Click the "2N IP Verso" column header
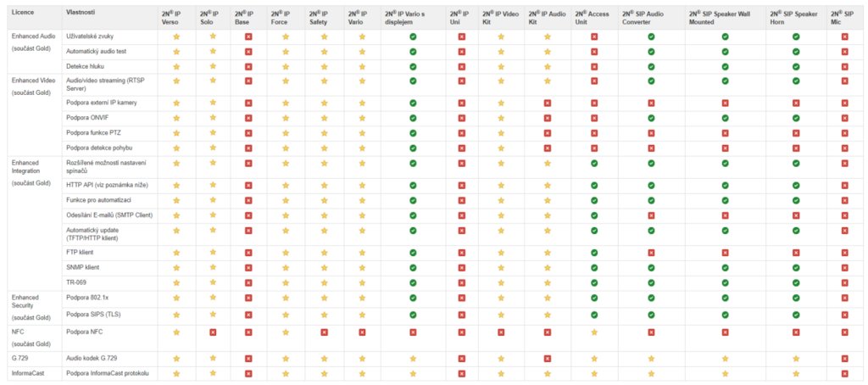The height and width of the screenshot is (385, 868). (174, 18)
